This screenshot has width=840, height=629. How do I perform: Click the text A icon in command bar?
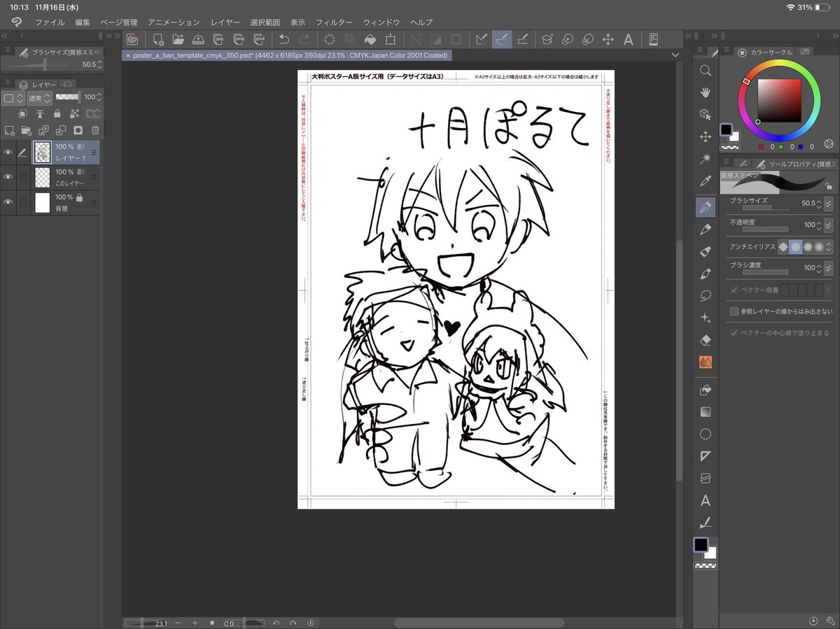click(628, 39)
